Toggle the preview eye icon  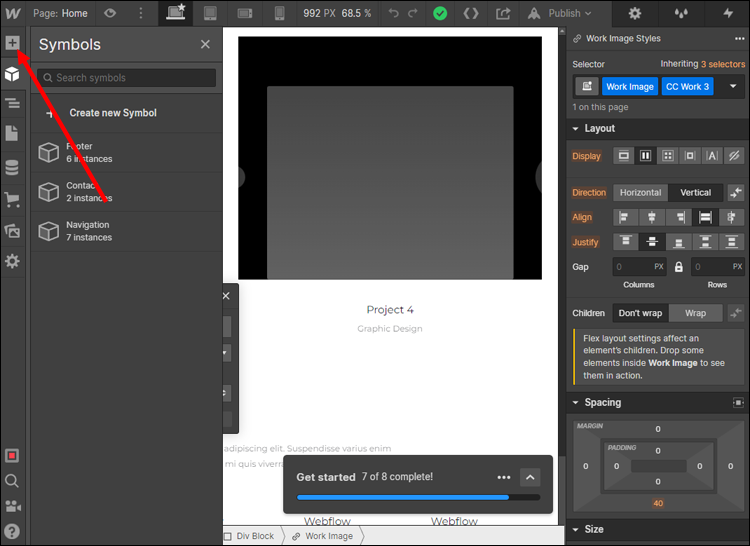[110, 13]
